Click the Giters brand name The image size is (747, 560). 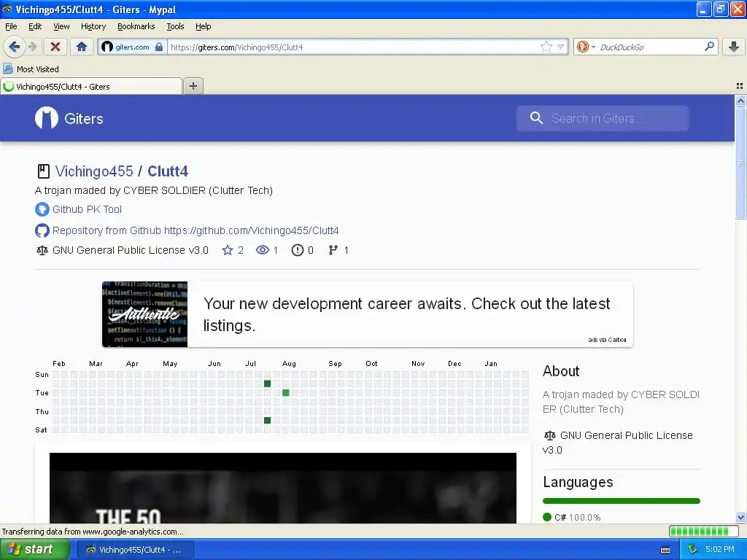point(84,119)
